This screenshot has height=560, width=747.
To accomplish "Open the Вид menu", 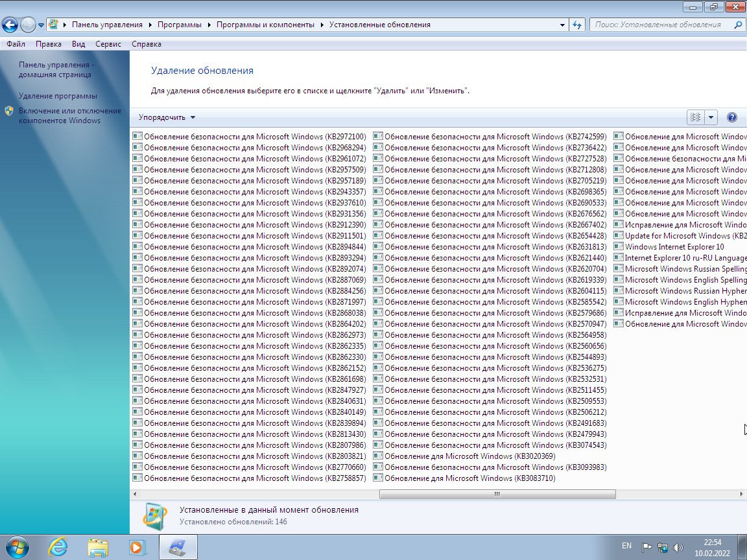I will 78,44.
